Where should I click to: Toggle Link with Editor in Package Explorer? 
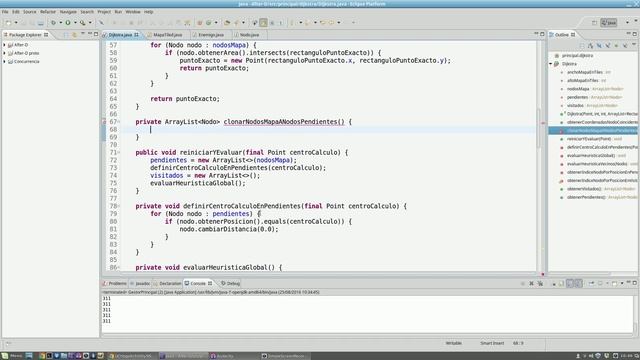pyautogui.click(x=74, y=35)
